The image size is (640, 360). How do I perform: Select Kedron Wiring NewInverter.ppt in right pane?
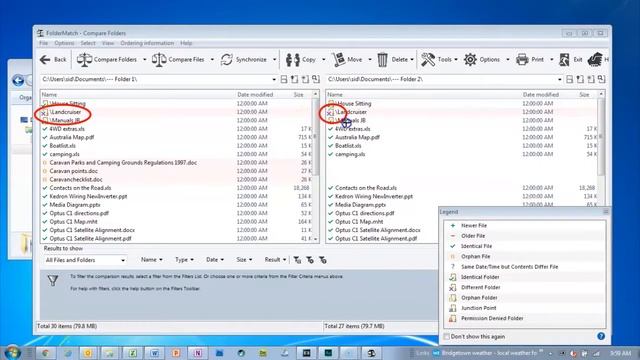click(374, 196)
